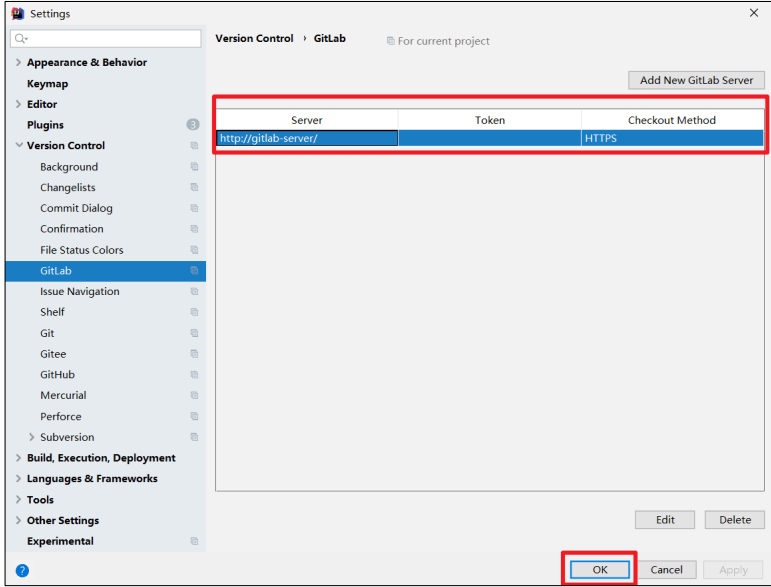Click the IntelliJ logo in title bar

click(x=18, y=13)
